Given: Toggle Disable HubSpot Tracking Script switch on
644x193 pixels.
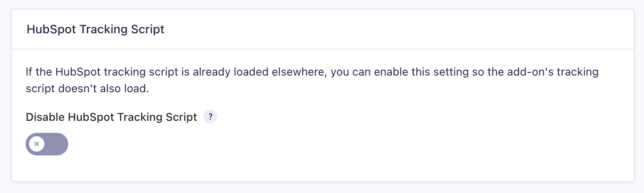Looking at the screenshot, I should [47, 144].
